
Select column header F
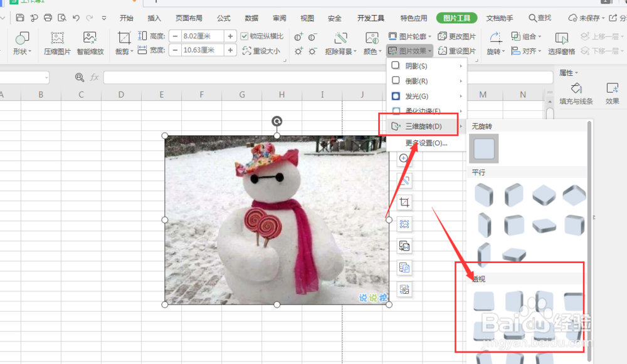tap(201, 95)
